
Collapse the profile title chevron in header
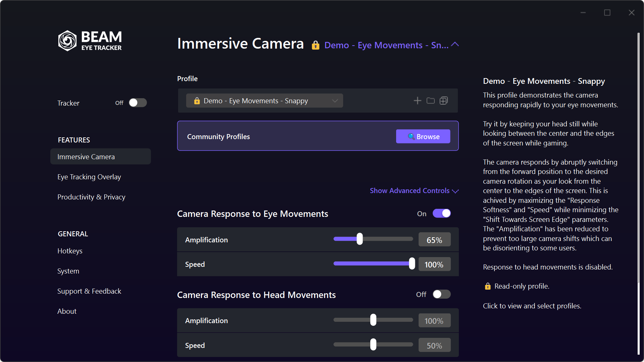pyautogui.click(x=455, y=45)
